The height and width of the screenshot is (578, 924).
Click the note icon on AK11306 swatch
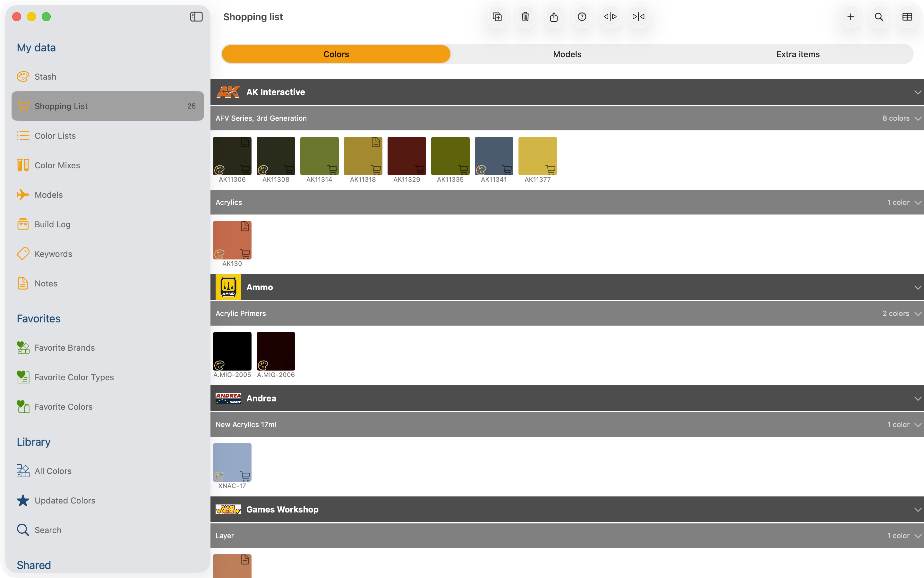(x=245, y=142)
